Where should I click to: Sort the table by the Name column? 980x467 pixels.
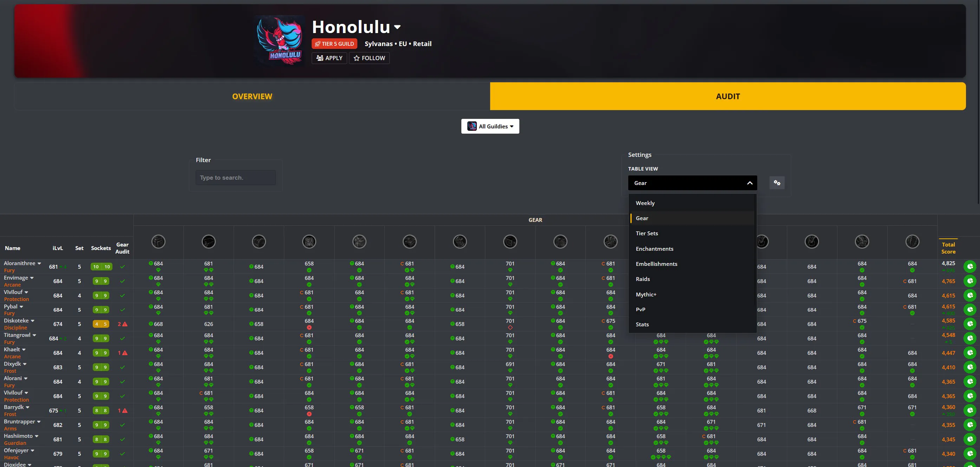point(13,248)
